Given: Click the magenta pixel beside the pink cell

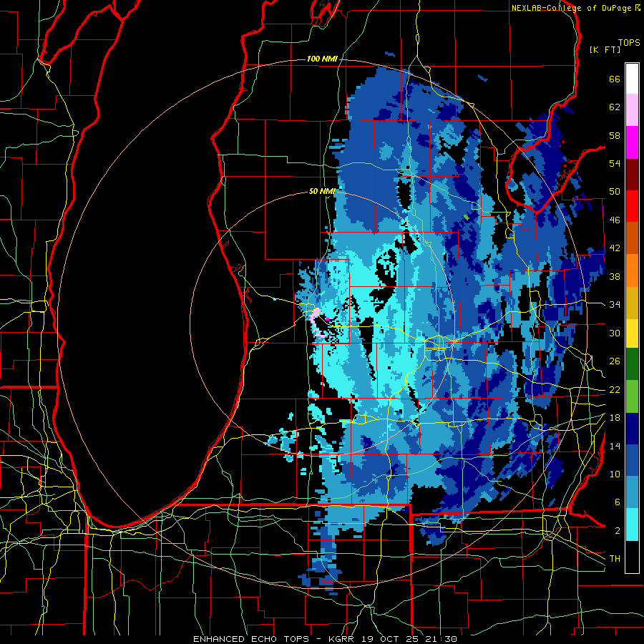Looking at the screenshot, I should pyautogui.click(x=327, y=318).
